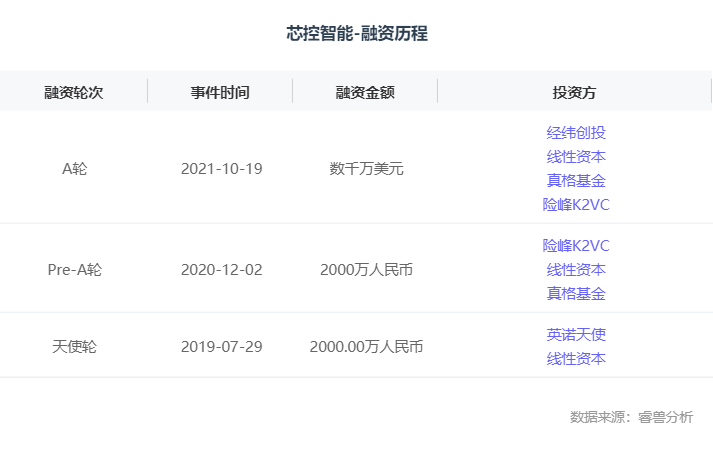The width and height of the screenshot is (713, 454).
Task: Open 险峰K2VC link in Pre-A轮 row
Action: point(576,246)
